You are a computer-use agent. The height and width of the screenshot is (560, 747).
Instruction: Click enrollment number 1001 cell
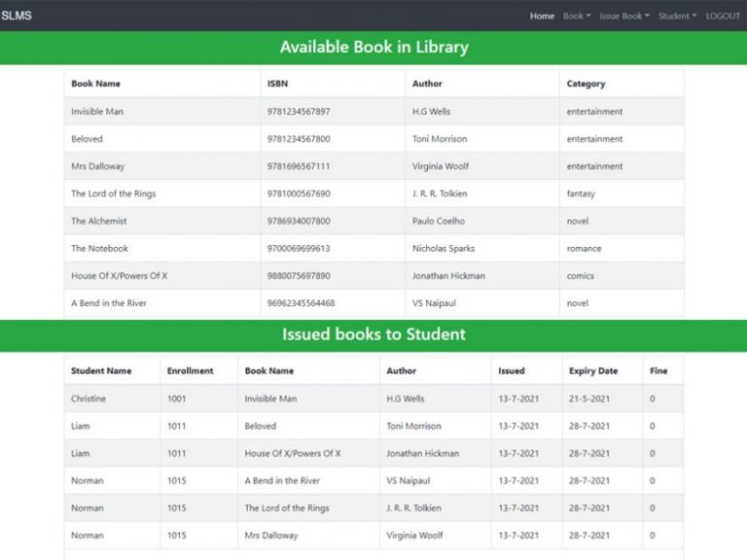pos(176,399)
